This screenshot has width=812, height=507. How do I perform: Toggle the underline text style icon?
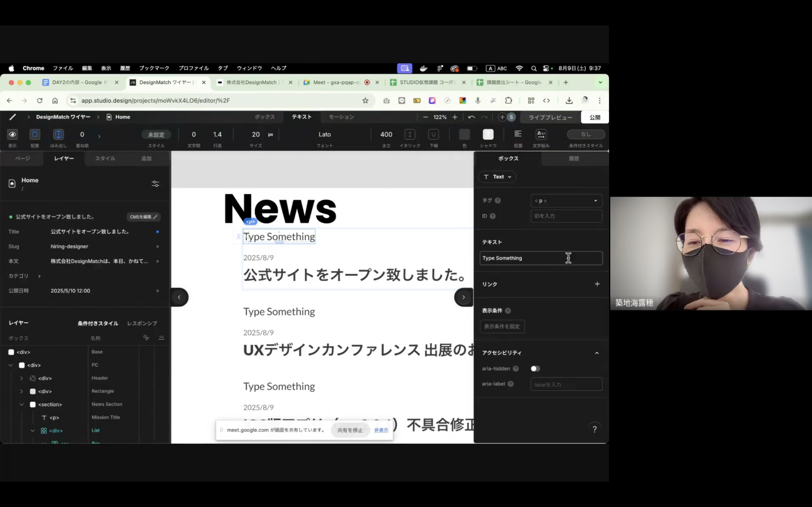433,134
